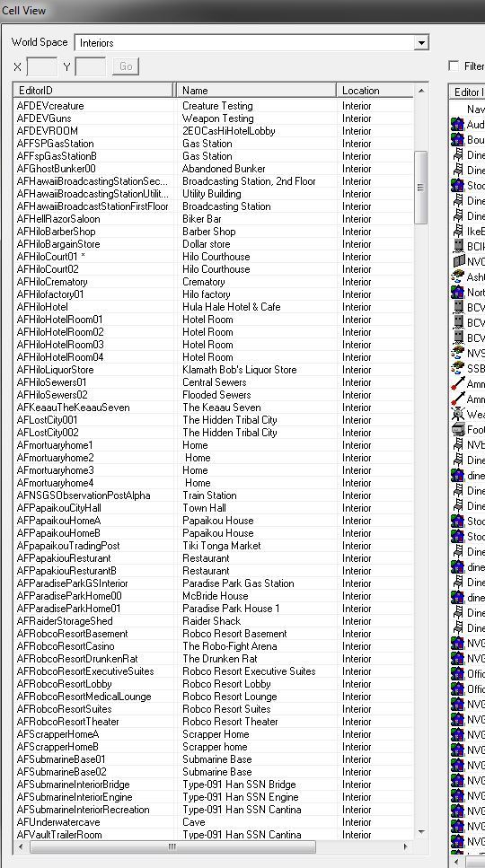Click the cell list's vertical scrollbar thumb

tap(420, 187)
